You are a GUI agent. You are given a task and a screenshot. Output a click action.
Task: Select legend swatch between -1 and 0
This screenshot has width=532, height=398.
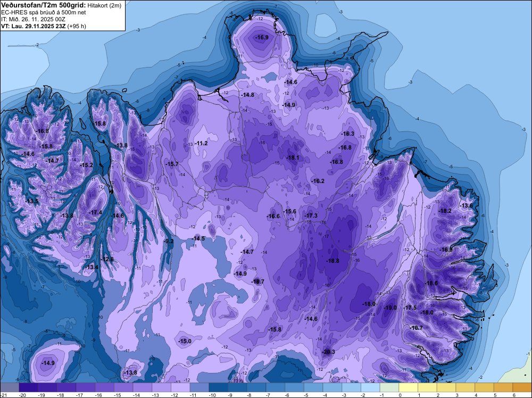coord(389,387)
